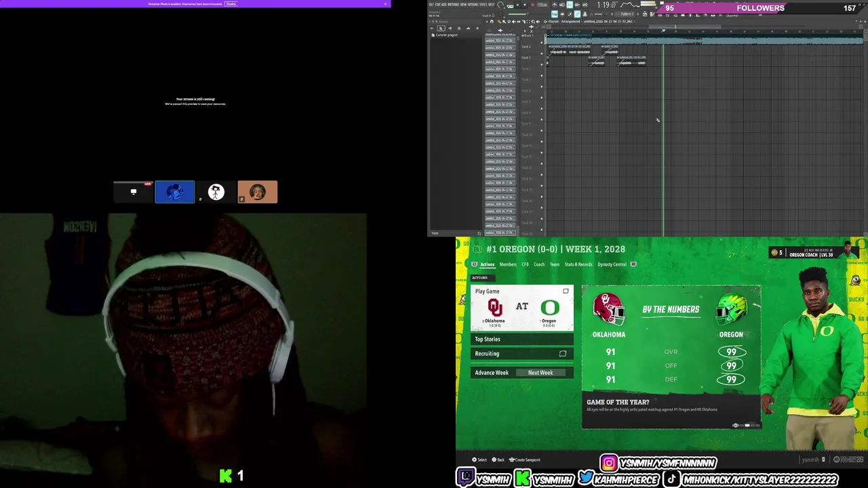Open the Dynasty Central tab

pyautogui.click(x=612, y=264)
